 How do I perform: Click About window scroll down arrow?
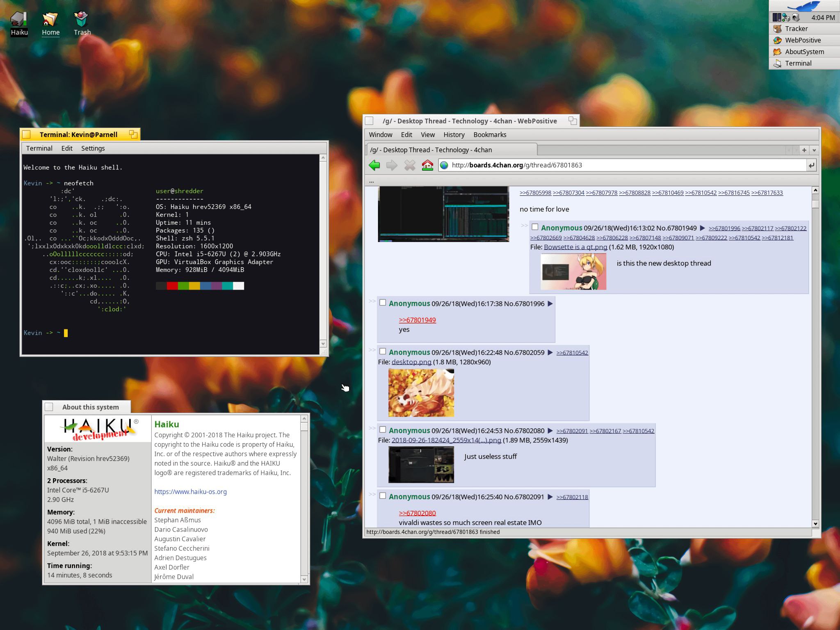[304, 579]
